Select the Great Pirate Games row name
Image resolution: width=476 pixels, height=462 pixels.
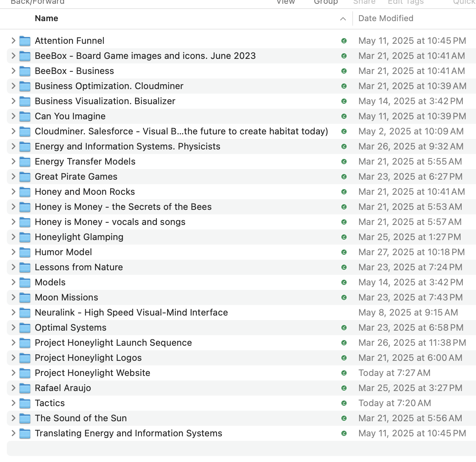point(76,177)
